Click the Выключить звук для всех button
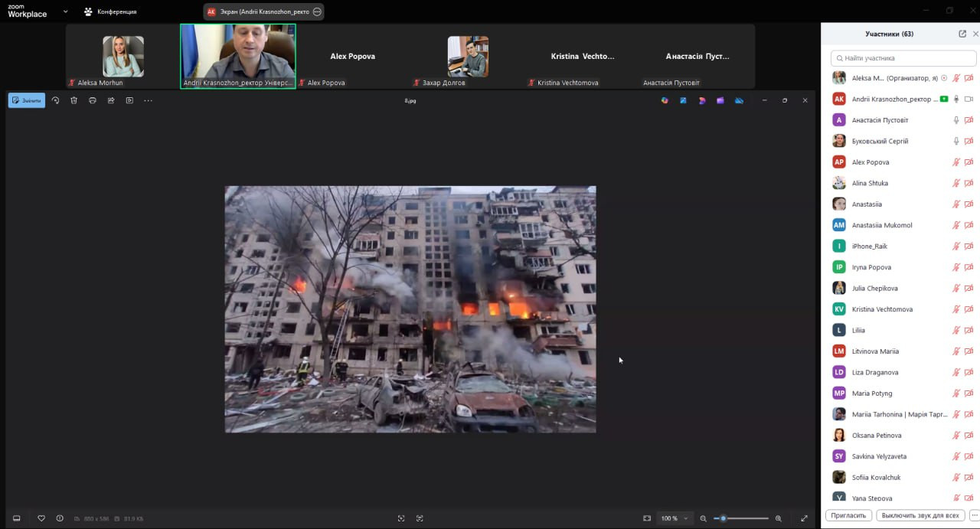Image resolution: width=980 pixels, height=529 pixels. [920, 515]
